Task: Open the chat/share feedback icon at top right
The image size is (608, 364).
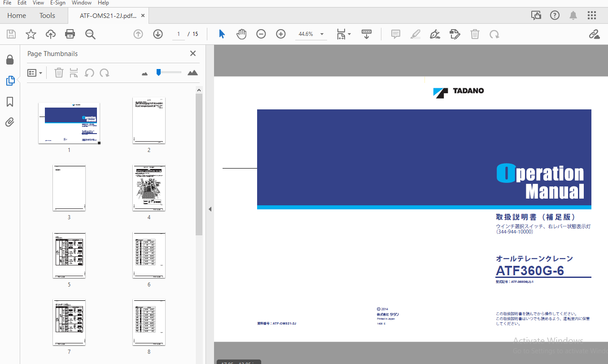Action: pos(536,15)
